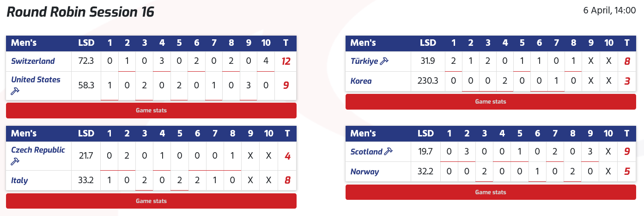
Task: Select the Korea team name
Action: coord(361,81)
